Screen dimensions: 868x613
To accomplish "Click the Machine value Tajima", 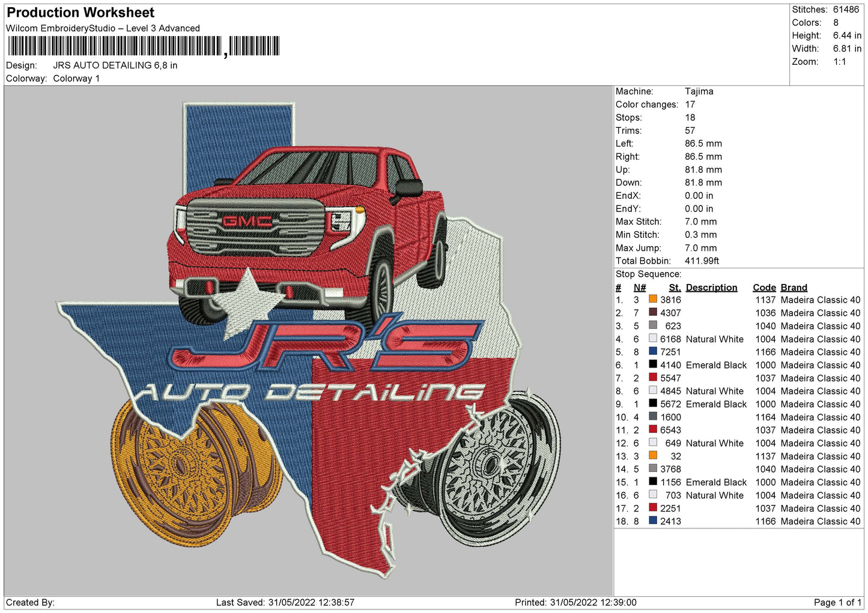I will (x=699, y=91).
